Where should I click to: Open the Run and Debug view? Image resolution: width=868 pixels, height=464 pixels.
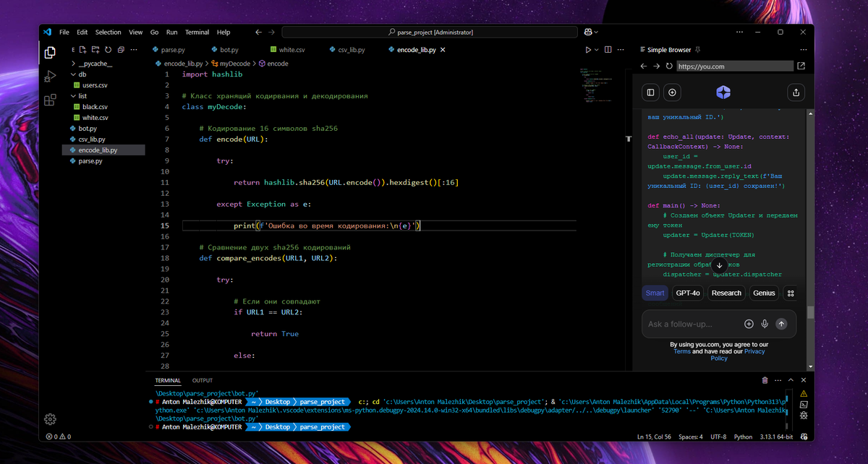pos(50,76)
